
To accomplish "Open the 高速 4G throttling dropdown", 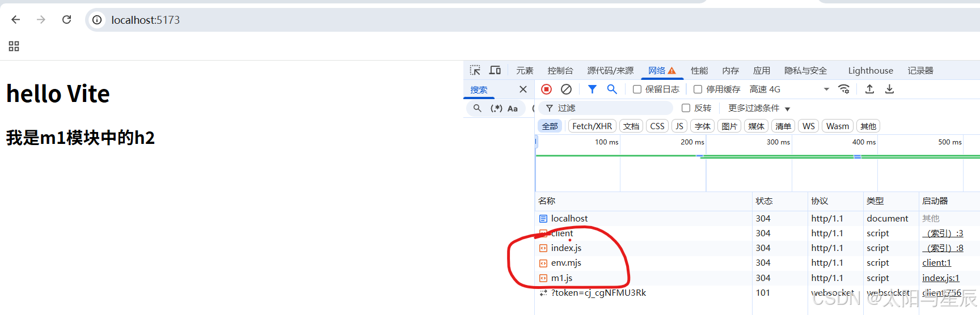I will pyautogui.click(x=789, y=90).
